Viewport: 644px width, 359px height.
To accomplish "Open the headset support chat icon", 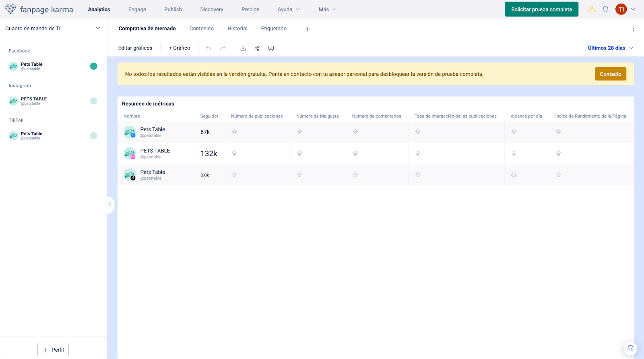I will coord(630,349).
